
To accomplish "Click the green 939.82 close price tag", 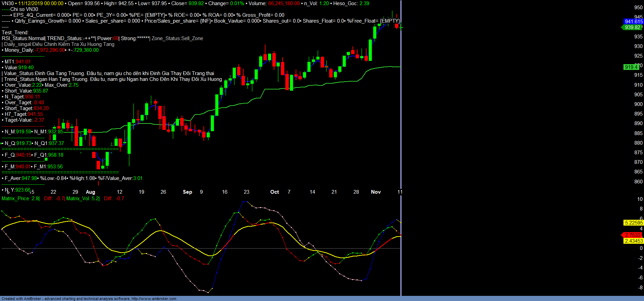I will pos(632,27).
